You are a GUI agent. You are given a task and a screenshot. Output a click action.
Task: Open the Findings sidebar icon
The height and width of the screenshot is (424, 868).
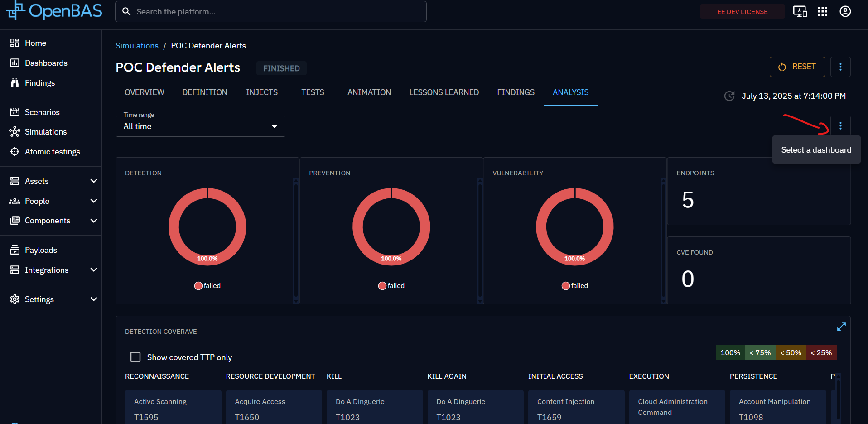point(14,82)
